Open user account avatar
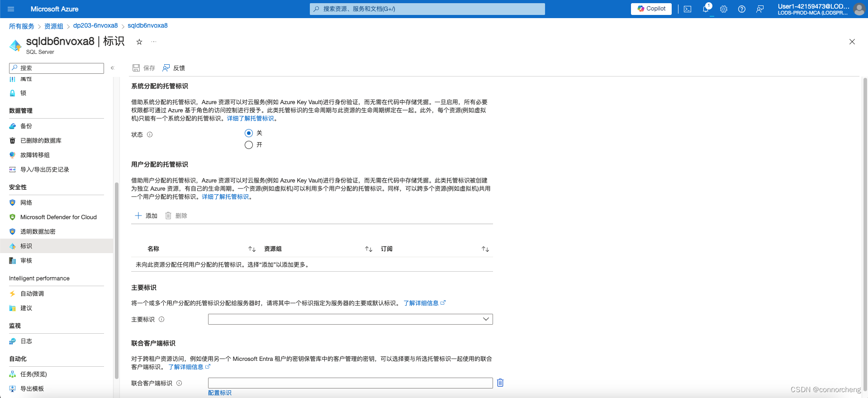 859,9
